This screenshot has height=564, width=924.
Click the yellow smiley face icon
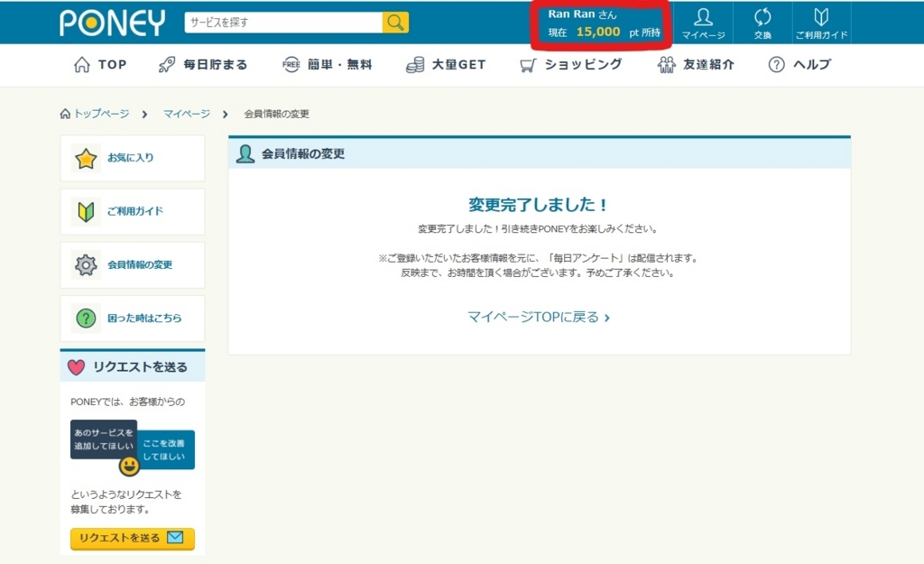(129, 467)
